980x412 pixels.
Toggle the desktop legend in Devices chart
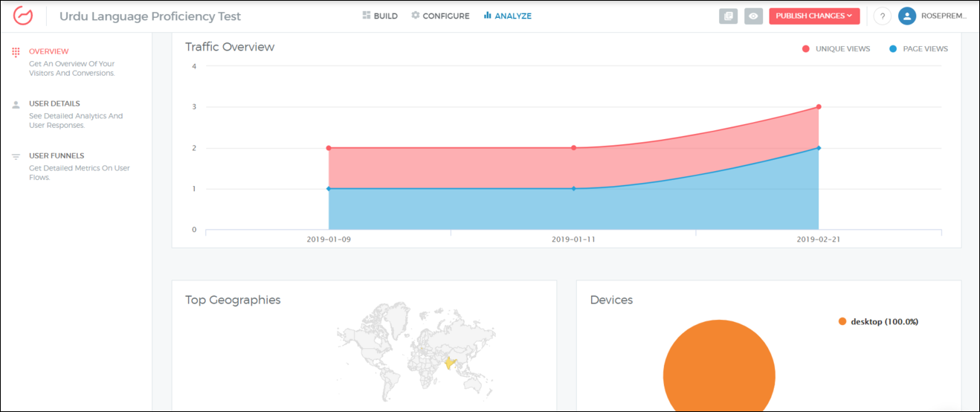(x=877, y=321)
